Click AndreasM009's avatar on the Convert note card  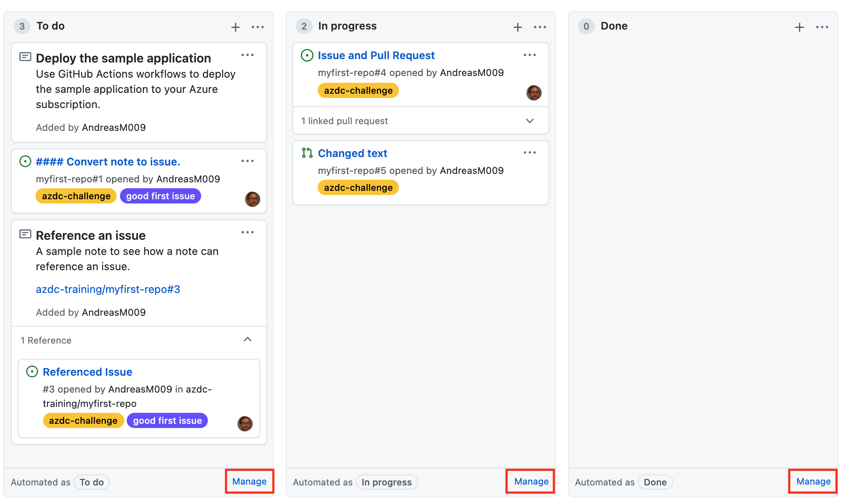pyautogui.click(x=252, y=199)
